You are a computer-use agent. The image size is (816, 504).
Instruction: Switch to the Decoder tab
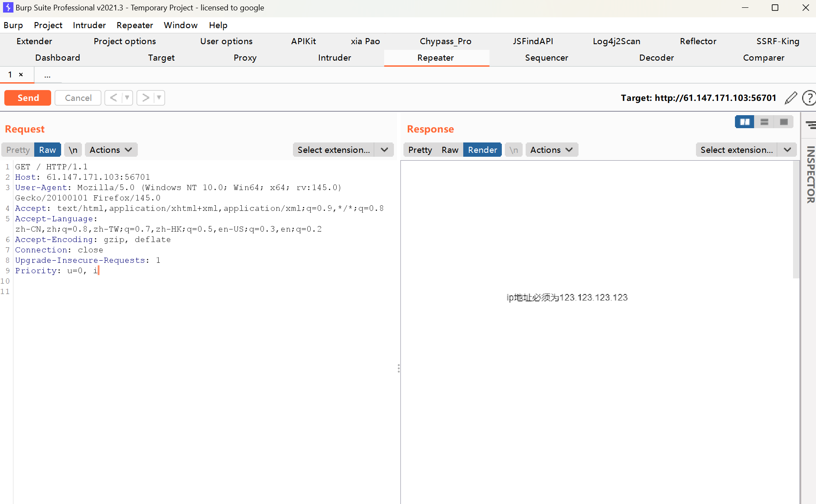[657, 58]
